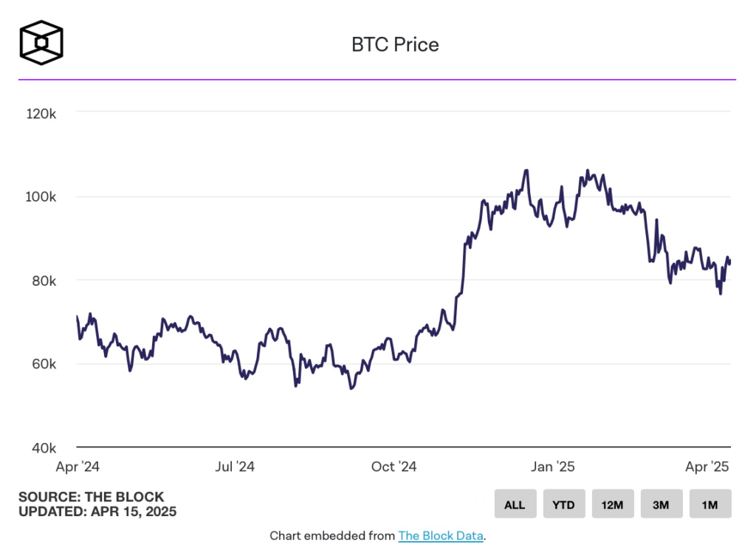
Task: Select the ALL time range button
Action: pyautogui.click(x=515, y=504)
